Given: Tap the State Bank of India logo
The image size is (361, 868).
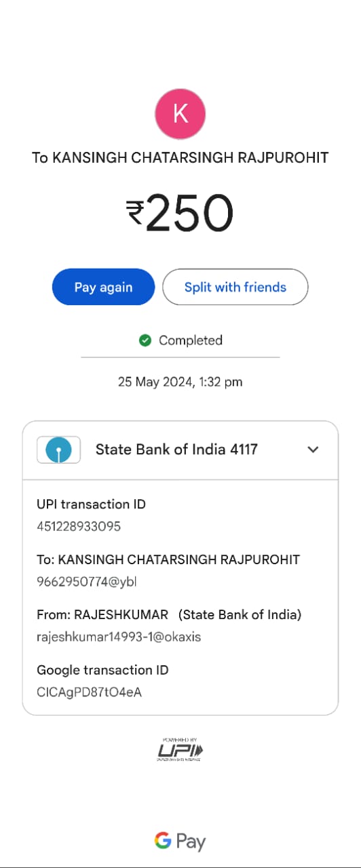Looking at the screenshot, I should pyautogui.click(x=58, y=450).
